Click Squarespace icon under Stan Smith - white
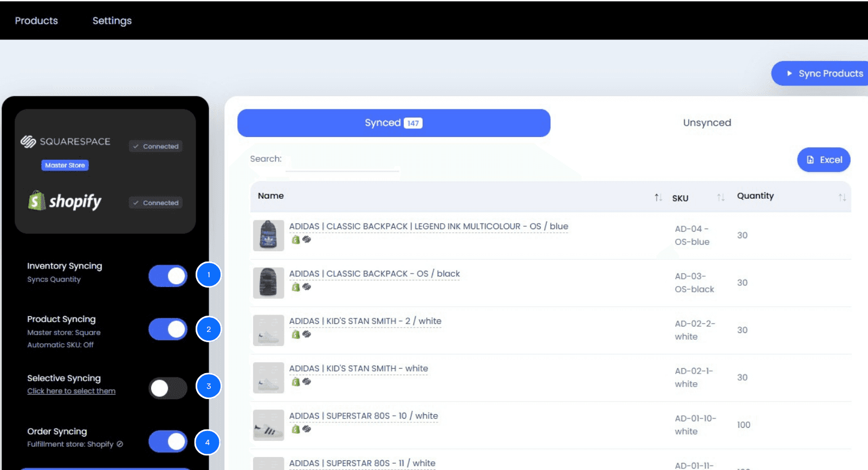The height and width of the screenshot is (470, 868). (x=307, y=382)
